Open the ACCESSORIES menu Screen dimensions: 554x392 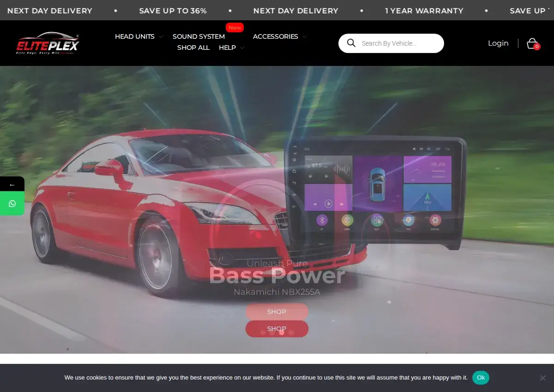[276, 36]
